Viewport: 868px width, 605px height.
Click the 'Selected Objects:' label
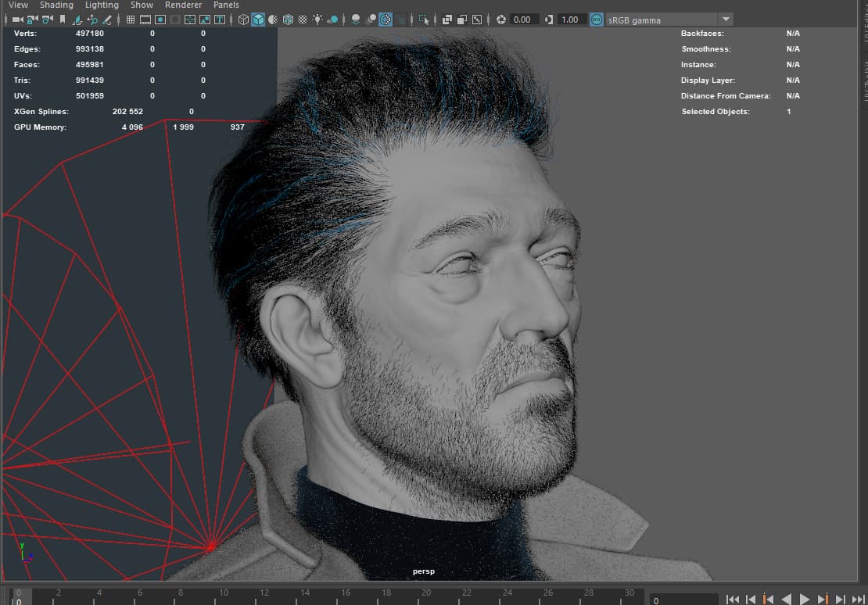(716, 111)
